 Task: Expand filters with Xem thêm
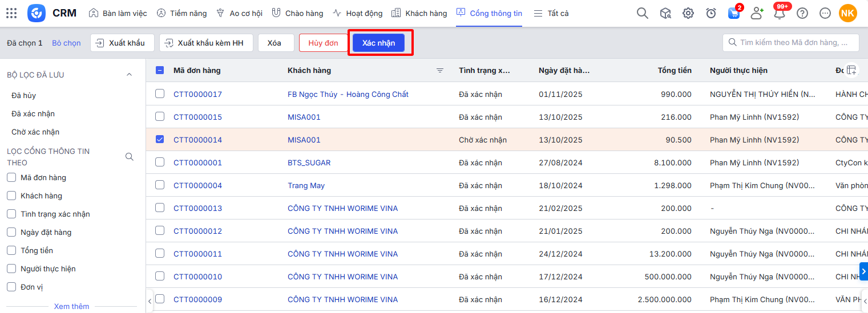pyautogui.click(x=71, y=306)
